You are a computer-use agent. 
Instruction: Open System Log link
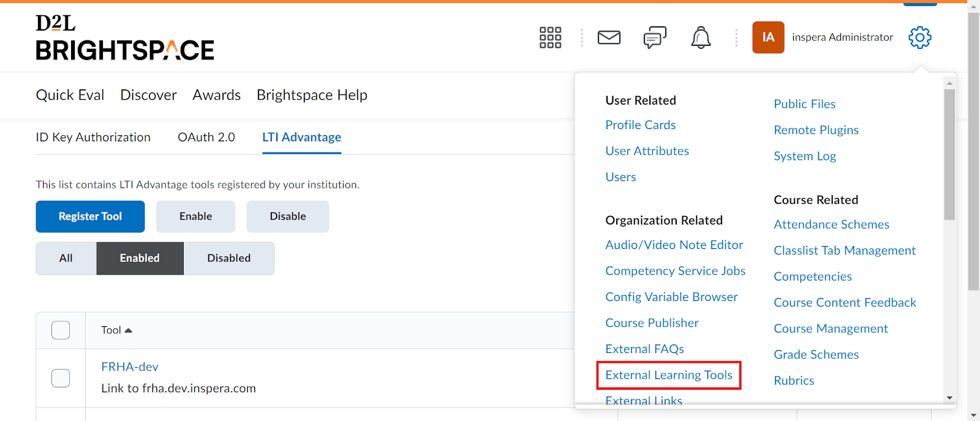click(x=805, y=156)
